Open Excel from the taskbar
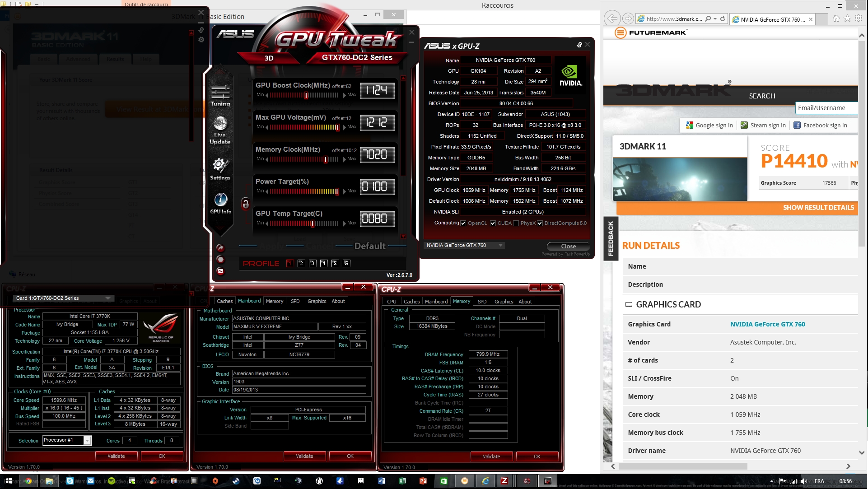Screen dimensions: 868x489 coord(402,481)
